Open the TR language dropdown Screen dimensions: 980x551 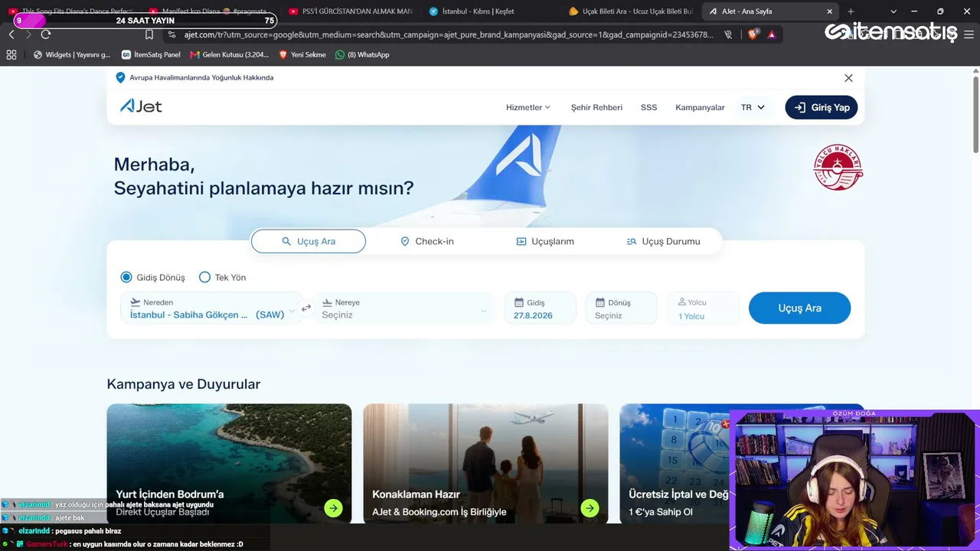(753, 107)
